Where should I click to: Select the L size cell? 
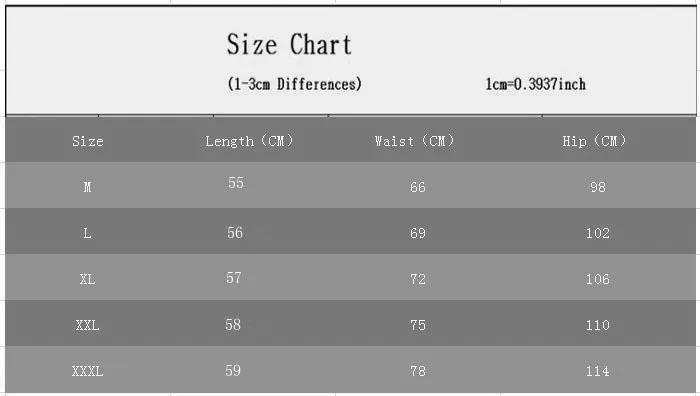(x=87, y=233)
